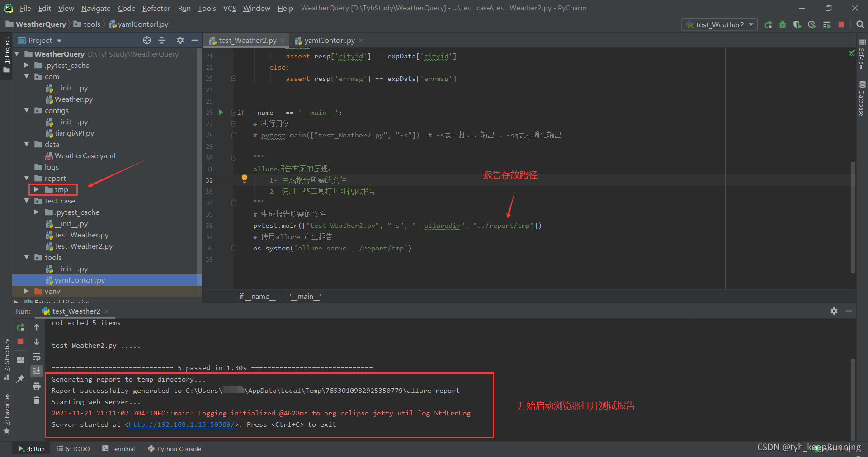Viewport: 868px width, 457px height.
Task: Open the SciView side panel
Action: click(862, 54)
